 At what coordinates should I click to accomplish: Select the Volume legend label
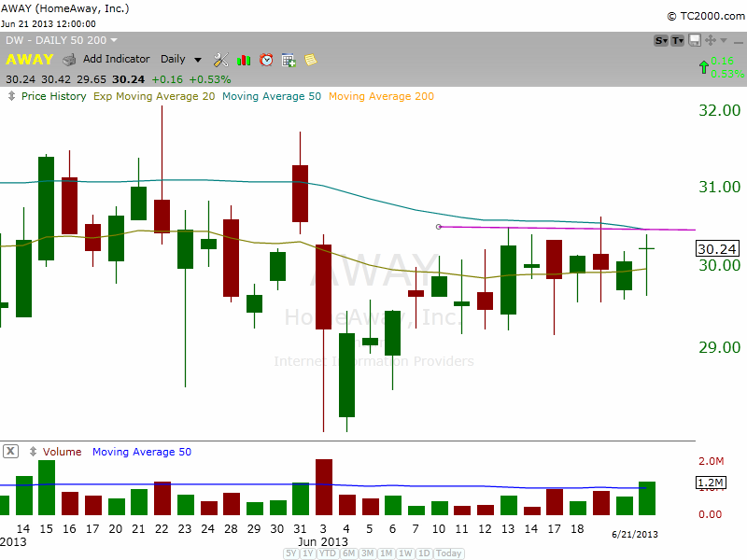pyautogui.click(x=62, y=452)
